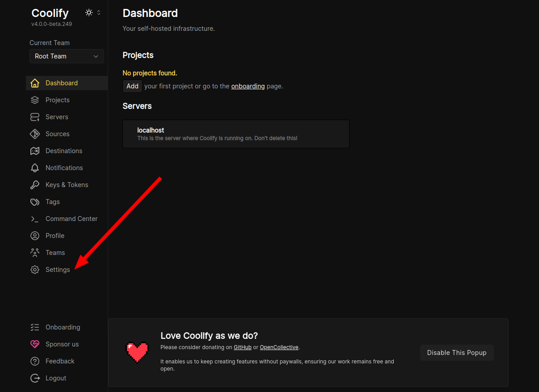This screenshot has width=539, height=392.
Task: Open the Profile menu item
Action: [67, 236]
